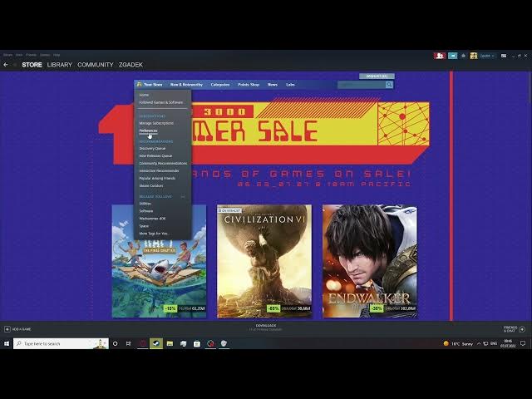Open Friends & Chat plus icon

coord(522,329)
